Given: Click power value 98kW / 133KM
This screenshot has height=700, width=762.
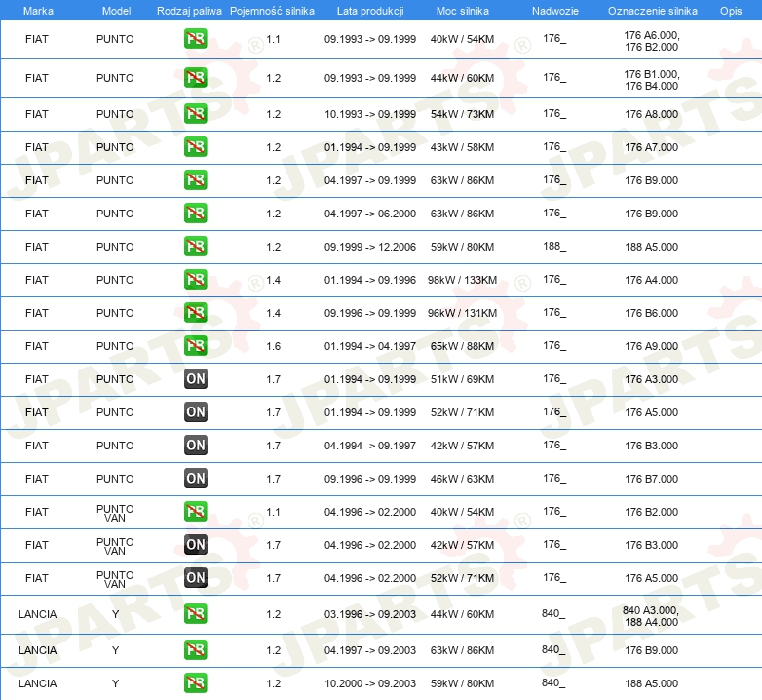Looking at the screenshot, I should click(x=462, y=280).
